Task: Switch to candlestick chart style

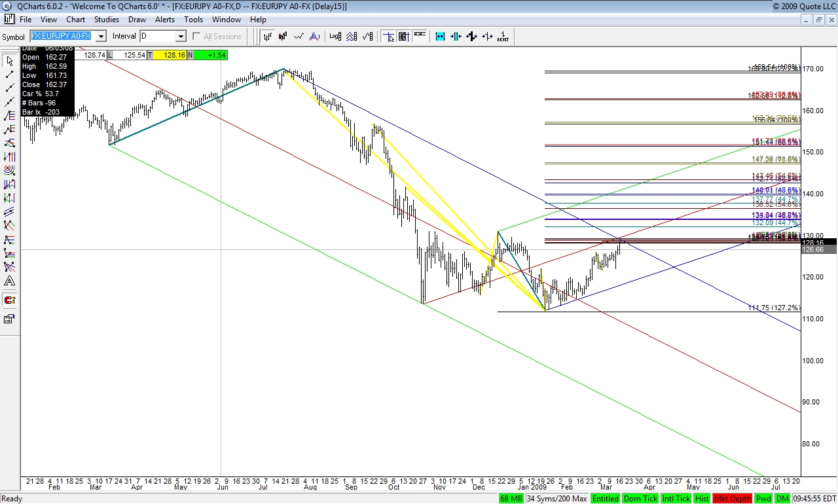Action: click(283, 37)
